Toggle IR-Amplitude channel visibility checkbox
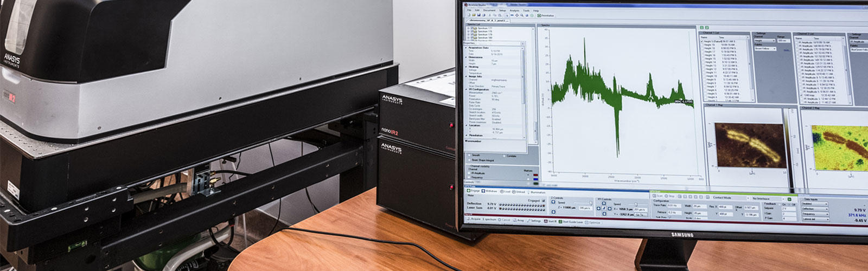This screenshot has height=271, width=868. coord(470,173)
